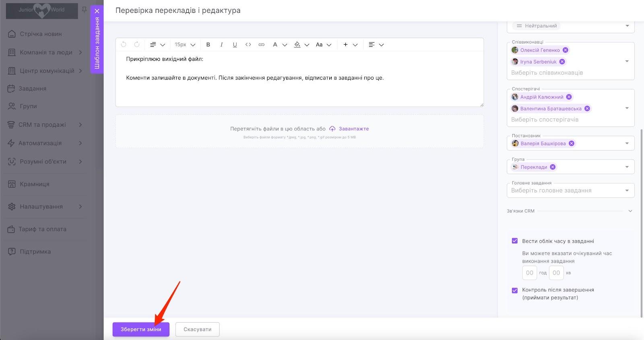Remove Валерія Башкірова as task setter
The width and height of the screenshot is (644, 340).
(572, 144)
